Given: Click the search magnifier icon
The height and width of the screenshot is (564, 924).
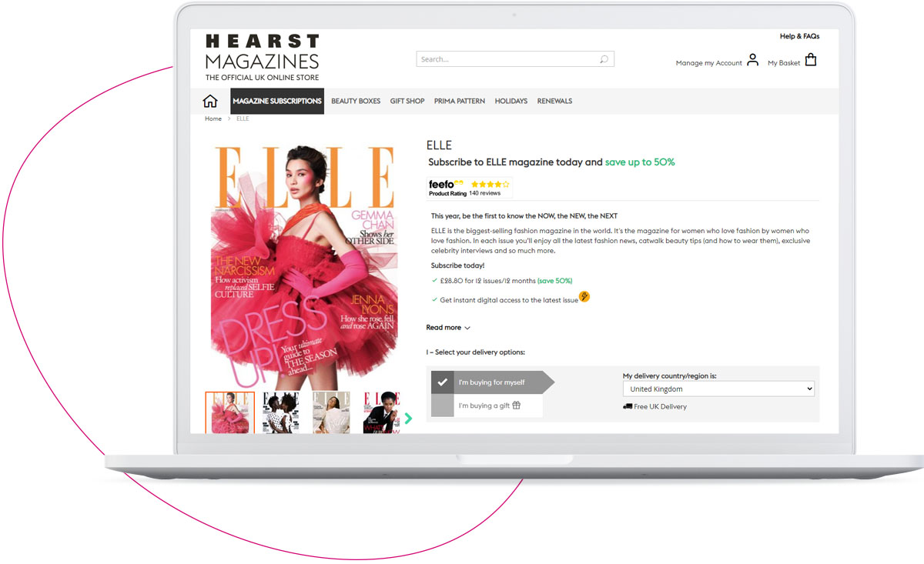Looking at the screenshot, I should pyautogui.click(x=604, y=59).
